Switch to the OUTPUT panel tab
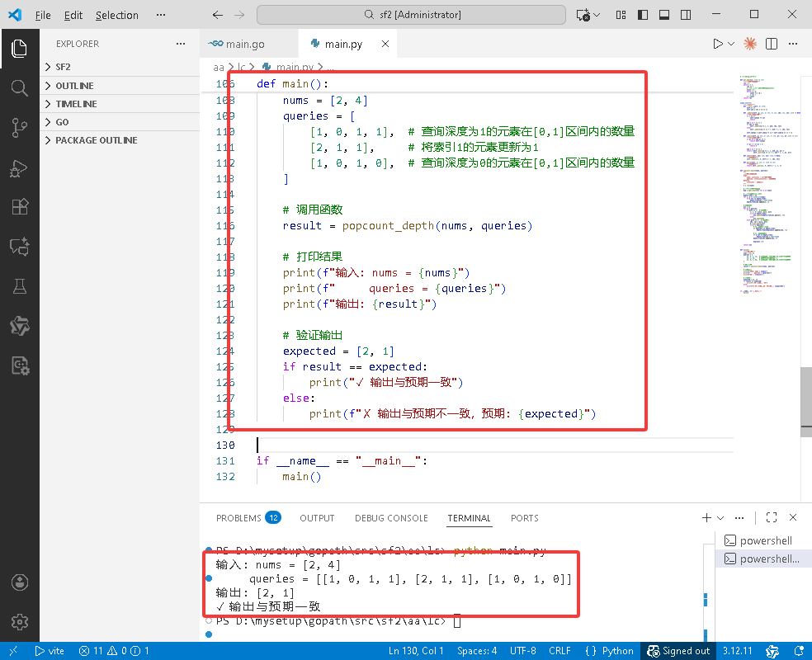 [x=317, y=517]
